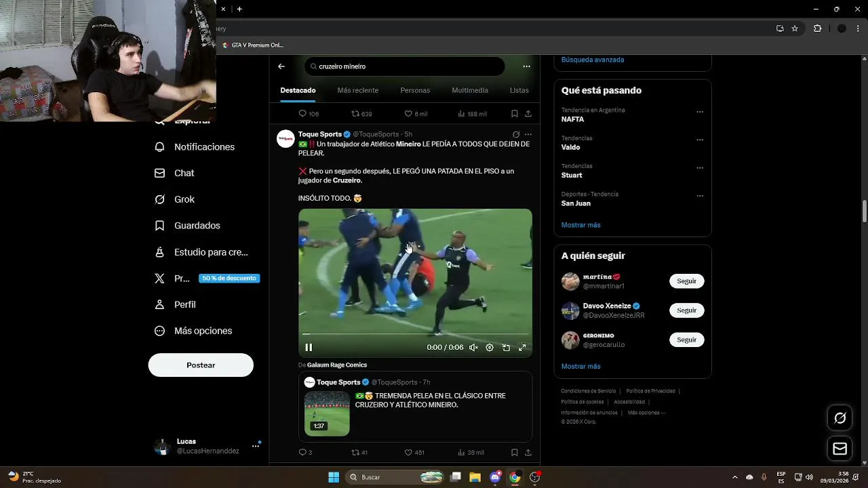Viewport: 868px width, 488px height.
Task: Seek on the video progress bar
Action: [415, 334]
